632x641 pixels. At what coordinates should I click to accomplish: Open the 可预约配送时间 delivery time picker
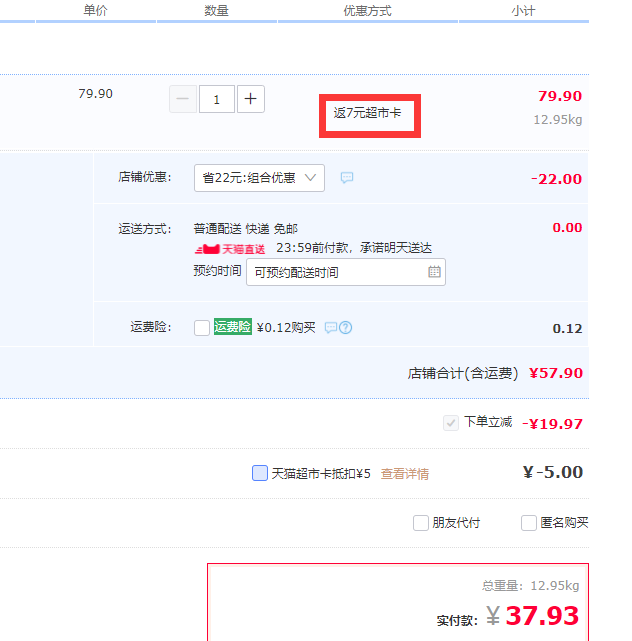[x=338, y=272]
